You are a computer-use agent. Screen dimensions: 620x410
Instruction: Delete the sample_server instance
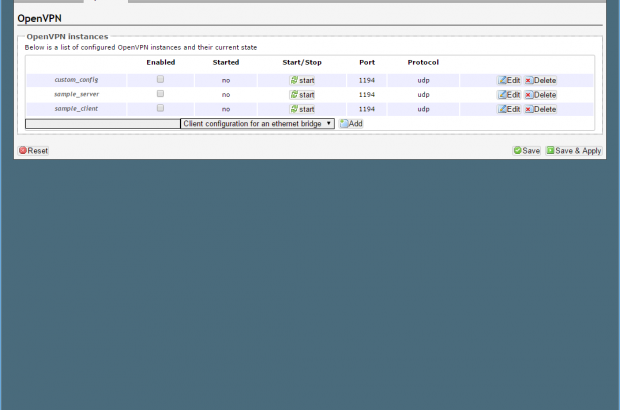pyautogui.click(x=540, y=95)
